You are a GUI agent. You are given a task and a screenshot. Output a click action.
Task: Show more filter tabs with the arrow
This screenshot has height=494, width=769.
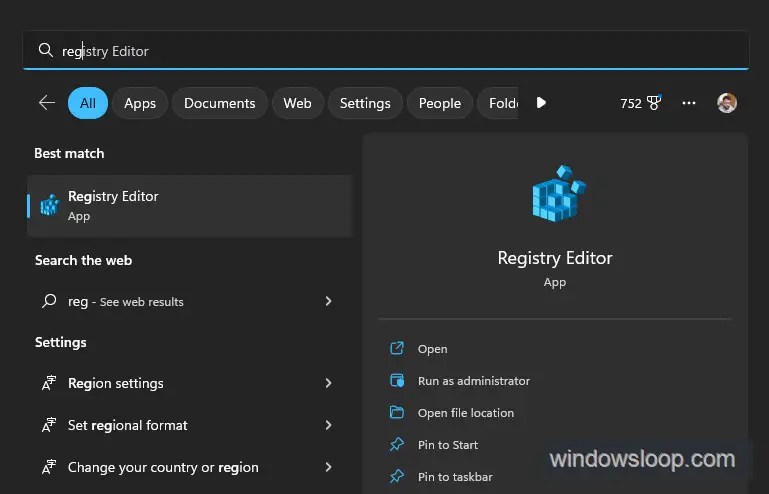[x=541, y=103]
